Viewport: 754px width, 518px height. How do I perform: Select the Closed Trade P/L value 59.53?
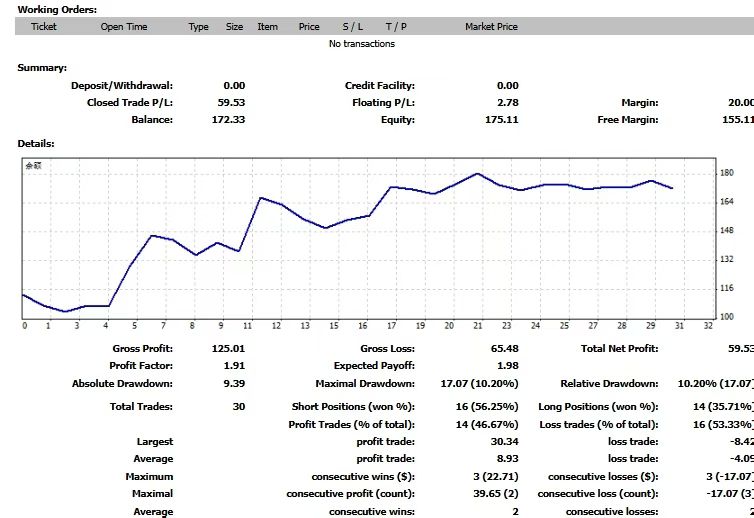[231, 102]
